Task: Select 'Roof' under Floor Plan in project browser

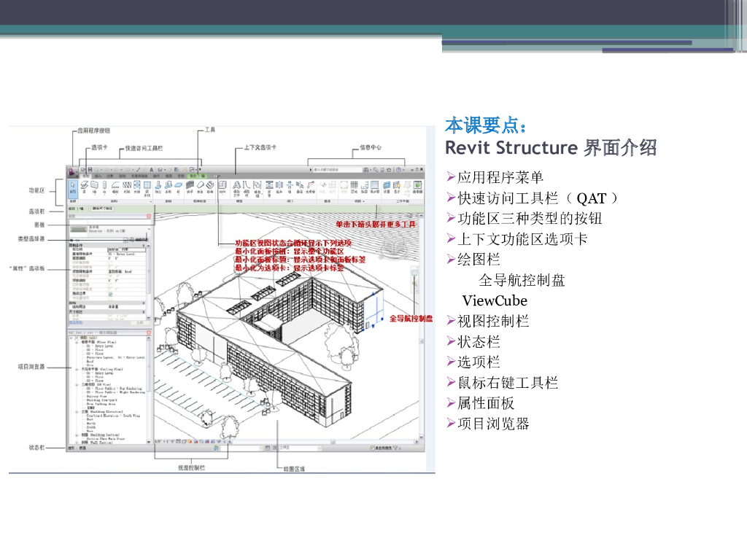Action: pyautogui.click(x=90, y=362)
